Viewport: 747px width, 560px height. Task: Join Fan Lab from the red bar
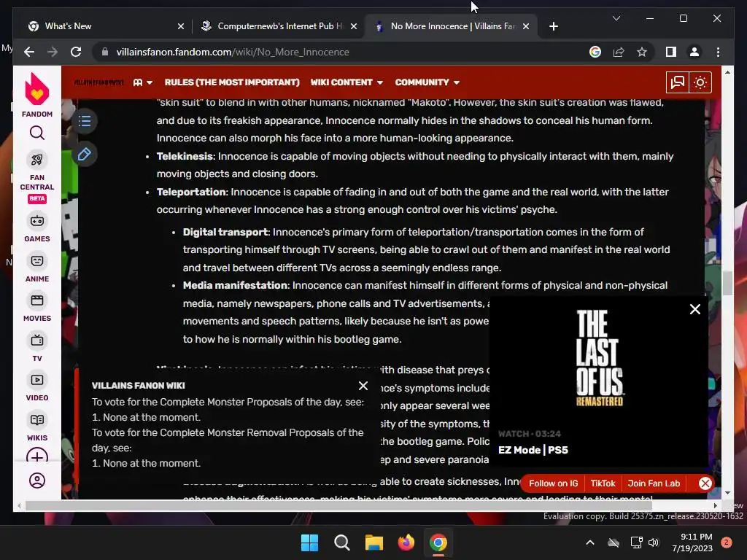tap(654, 483)
